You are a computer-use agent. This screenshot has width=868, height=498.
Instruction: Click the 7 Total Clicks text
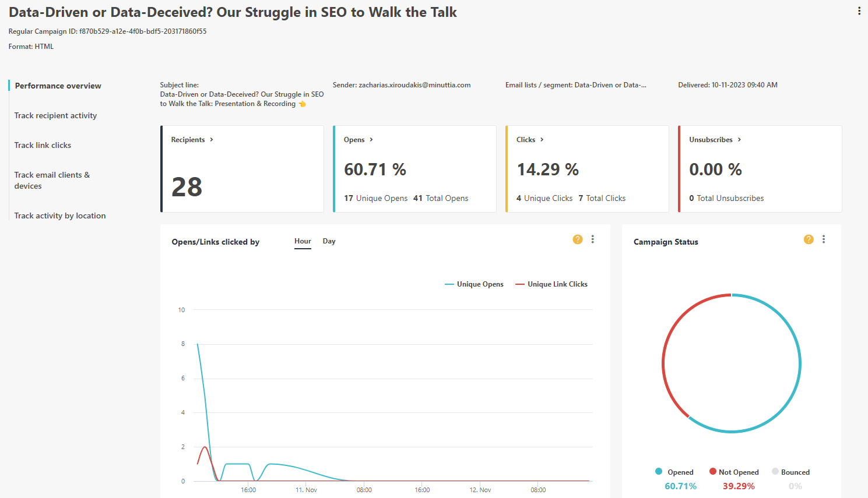[602, 198]
